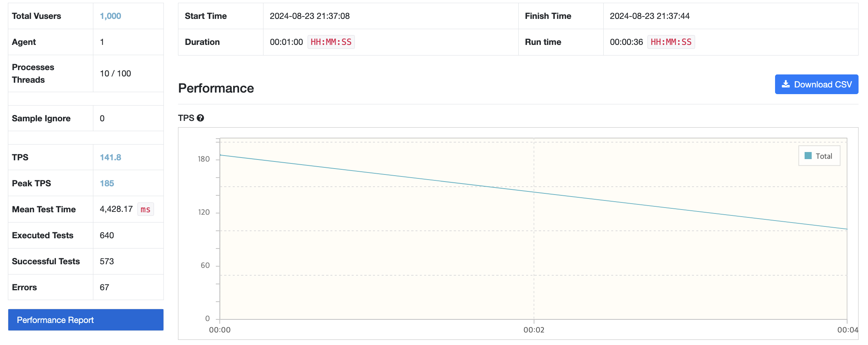Click the download icon in Download CSV
The image size is (868, 345).
point(786,84)
